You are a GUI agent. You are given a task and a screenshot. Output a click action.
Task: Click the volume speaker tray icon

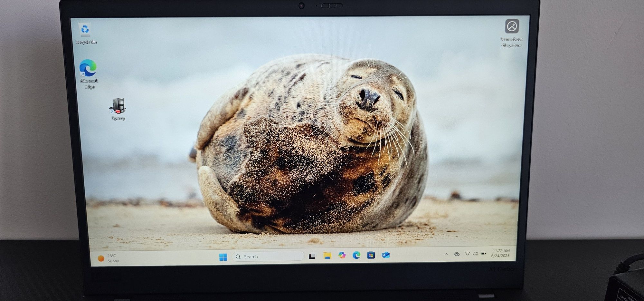coord(475,254)
